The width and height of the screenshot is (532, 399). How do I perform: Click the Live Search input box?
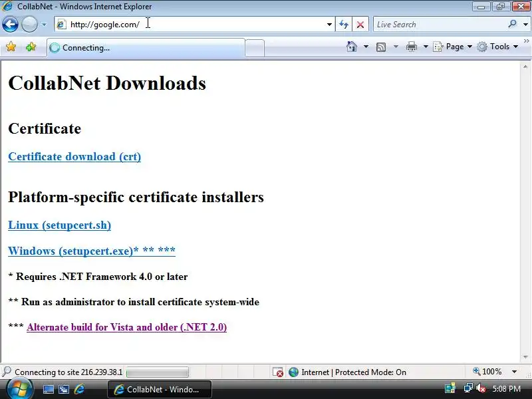(440, 25)
